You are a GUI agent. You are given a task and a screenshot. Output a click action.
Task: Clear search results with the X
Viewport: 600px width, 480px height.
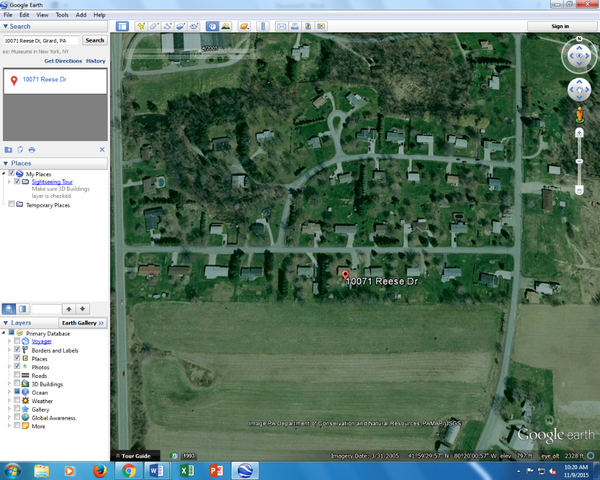[x=102, y=150]
